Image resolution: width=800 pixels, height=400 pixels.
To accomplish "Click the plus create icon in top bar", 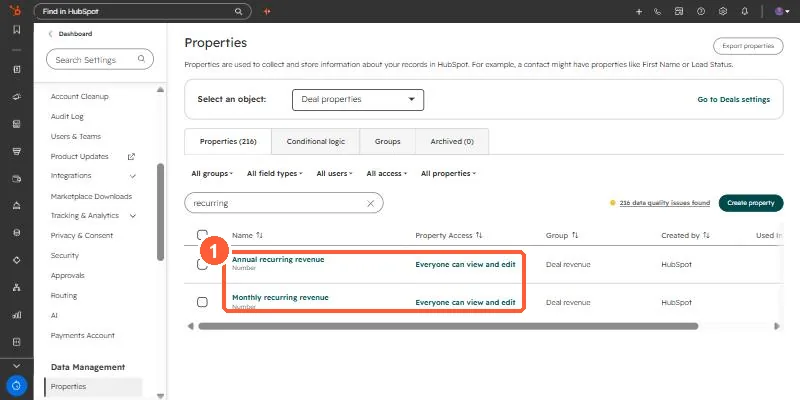I will [x=639, y=11].
